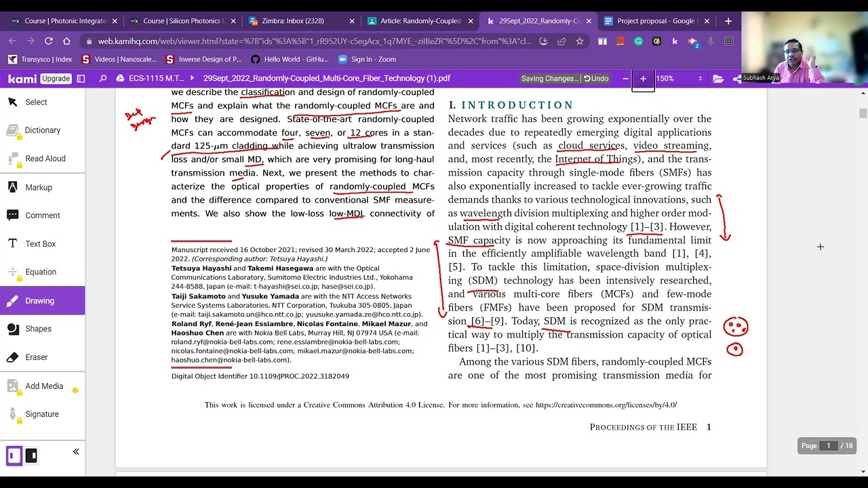Click the PDF file name in header
This screenshot has width=868, height=488.
point(327,79)
